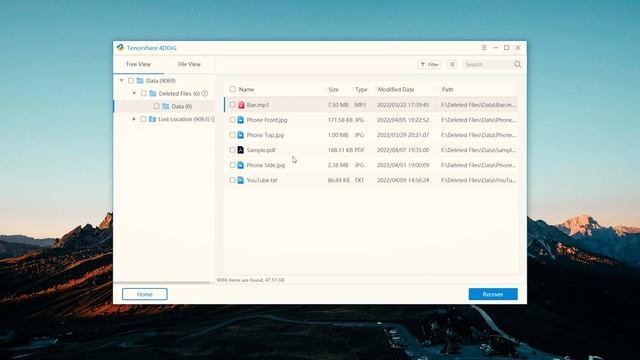
Task: Click the MP3 type cell
Action: (x=360, y=105)
